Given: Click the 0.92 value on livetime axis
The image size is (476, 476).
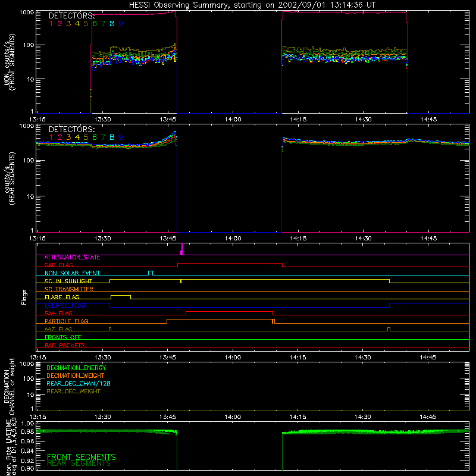Looking at the screenshot, I should pyautogui.click(x=27, y=459).
